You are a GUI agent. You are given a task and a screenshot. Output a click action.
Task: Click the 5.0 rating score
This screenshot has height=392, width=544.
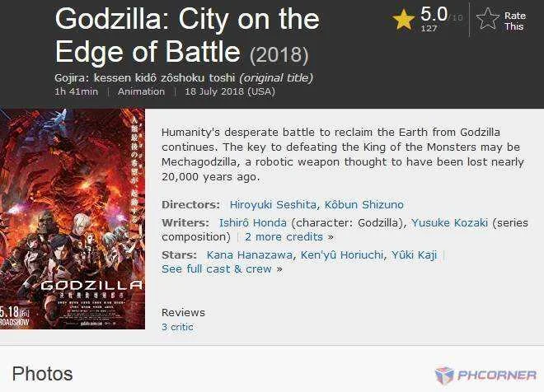point(434,15)
